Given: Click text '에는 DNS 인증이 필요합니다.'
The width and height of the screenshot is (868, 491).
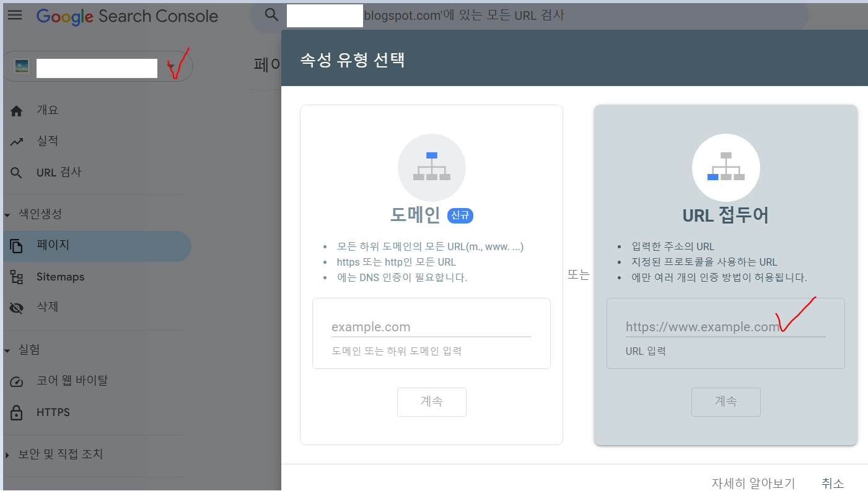Looking at the screenshot, I should click(x=402, y=277).
